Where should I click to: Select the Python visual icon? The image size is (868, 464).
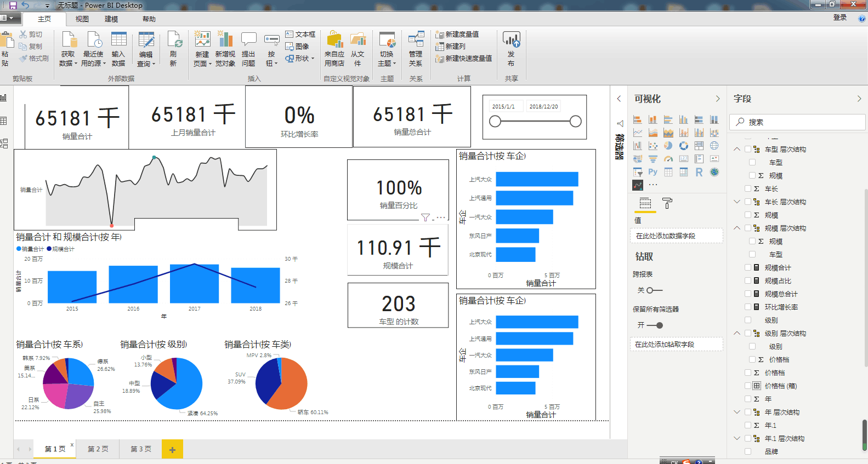(x=653, y=172)
